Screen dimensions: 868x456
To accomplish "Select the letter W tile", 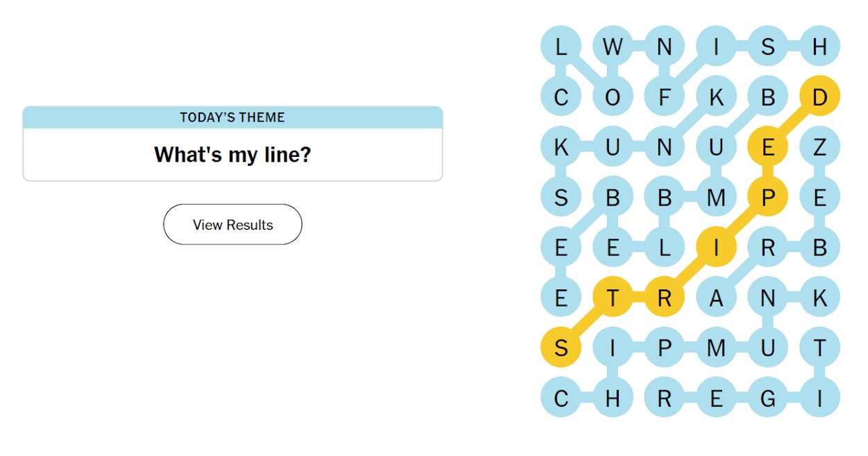I will click(612, 47).
